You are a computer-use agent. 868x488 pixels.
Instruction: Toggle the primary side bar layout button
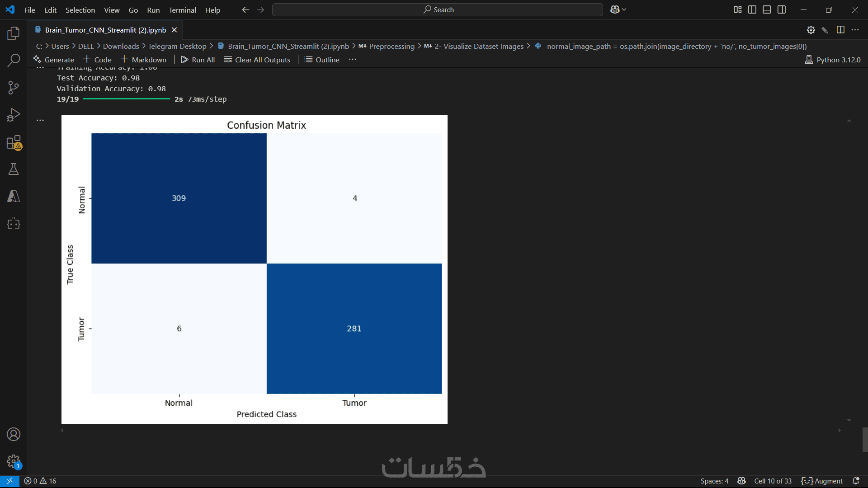pyautogui.click(x=752, y=9)
